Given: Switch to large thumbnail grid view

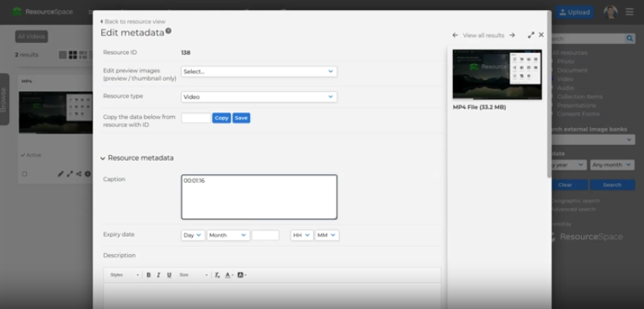Looking at the screenshot, I should [72, 55].
